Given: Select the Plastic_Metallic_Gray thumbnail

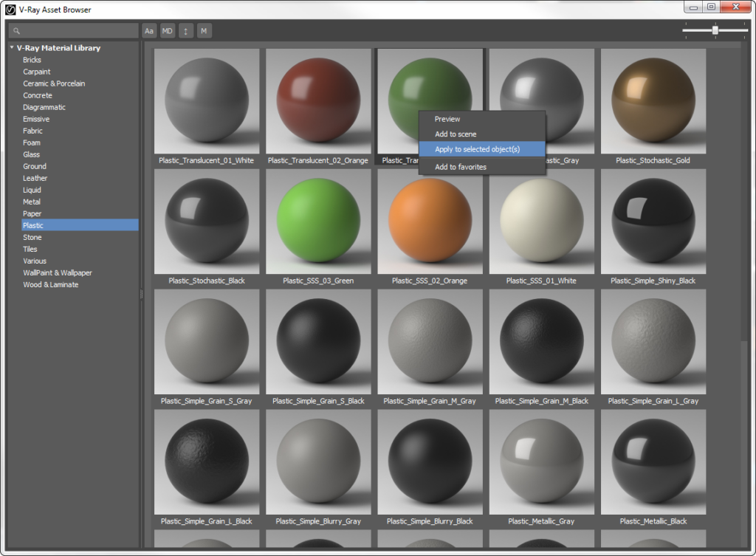Looking at the screenshot, I should coord(542,462).
